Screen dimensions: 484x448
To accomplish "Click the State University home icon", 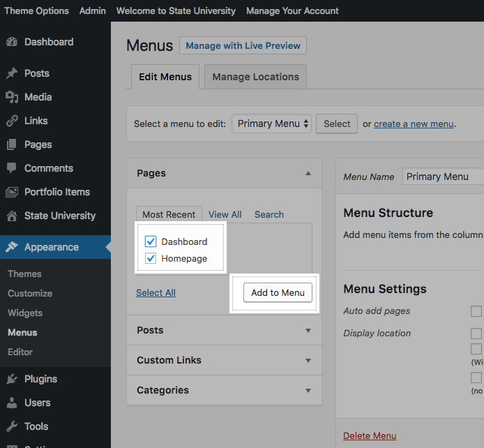I will (x=12, y=216).
